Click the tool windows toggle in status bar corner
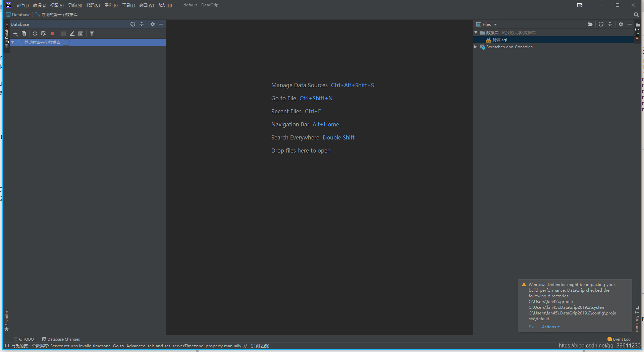Image resolution: width=644 pixels, height=352 pixels. click(x=7, y=346)
